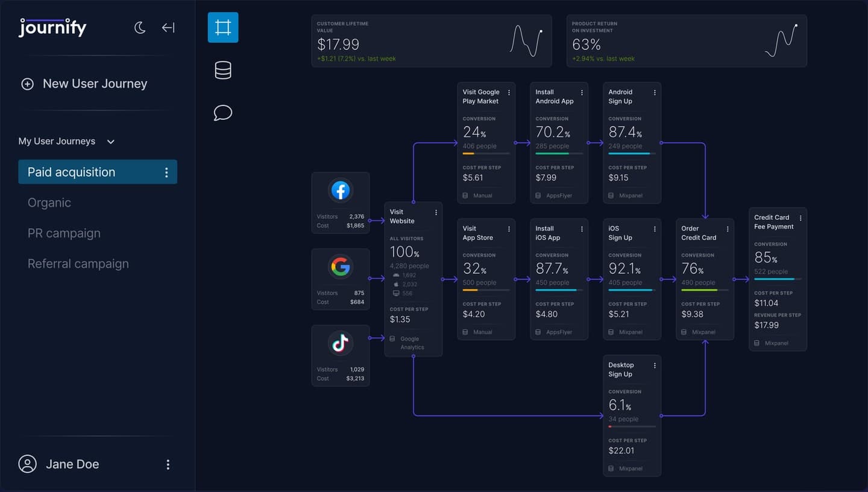Open Android Sign Up card menu

[655, 93]
